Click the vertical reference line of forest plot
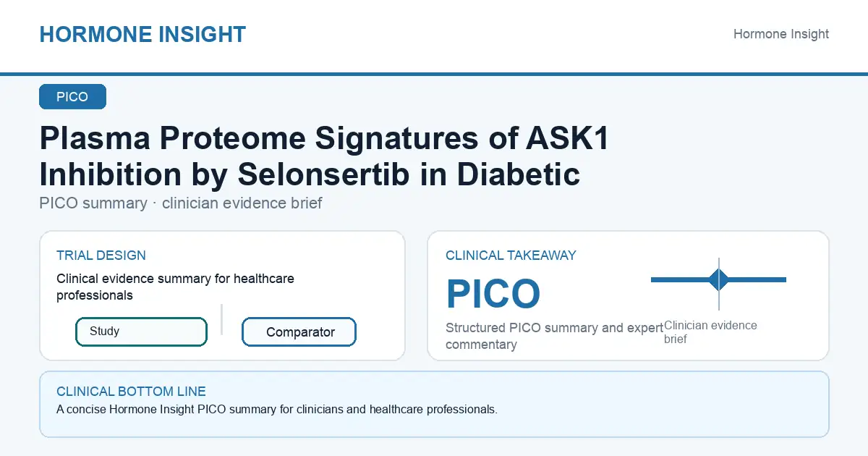Viewport: 868px width, 456px height. tap(719, 284)
